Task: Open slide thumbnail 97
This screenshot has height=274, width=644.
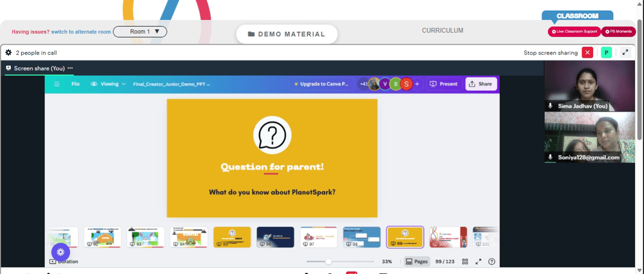Action: [319, 237]
